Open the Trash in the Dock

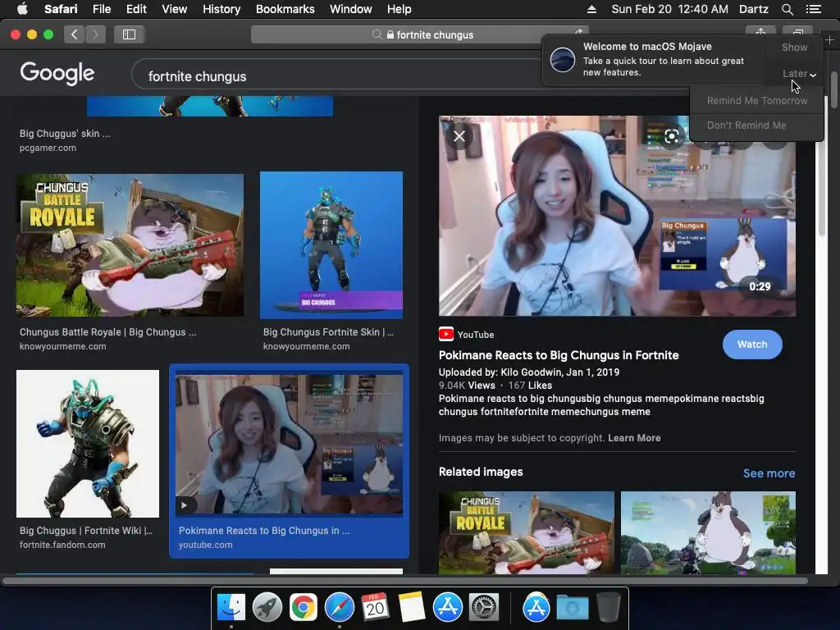[x=608, y=608]
